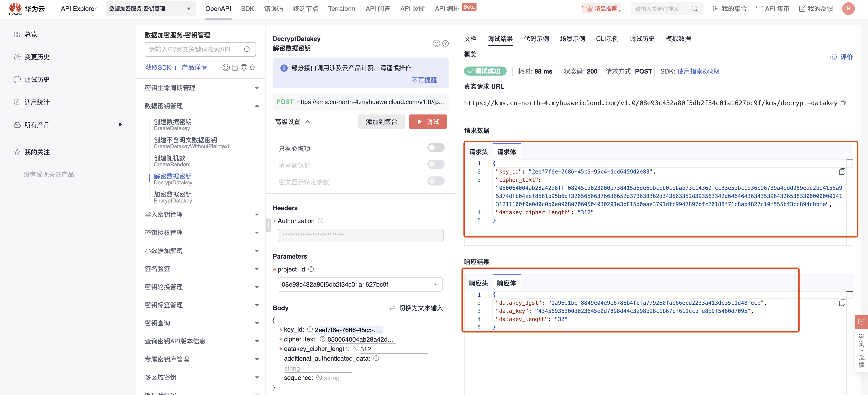Expand 密钥授权管理 group
The height and width of the screenshot is (395, 868).
coord(202,233)
